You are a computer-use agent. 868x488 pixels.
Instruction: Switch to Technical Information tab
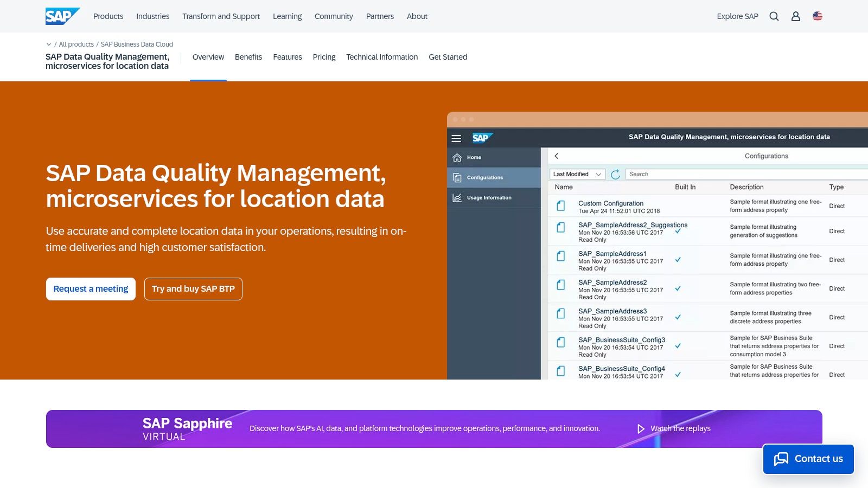tap(382, 57)
